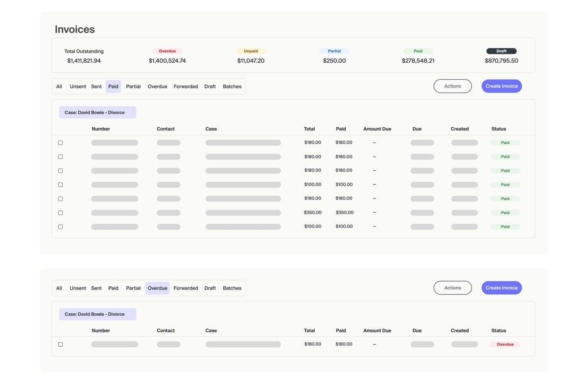The height and width of the screenshot is (392, 588).
Task: Click the red Overdue status badge in lower table row
Action: coord(505,344)
